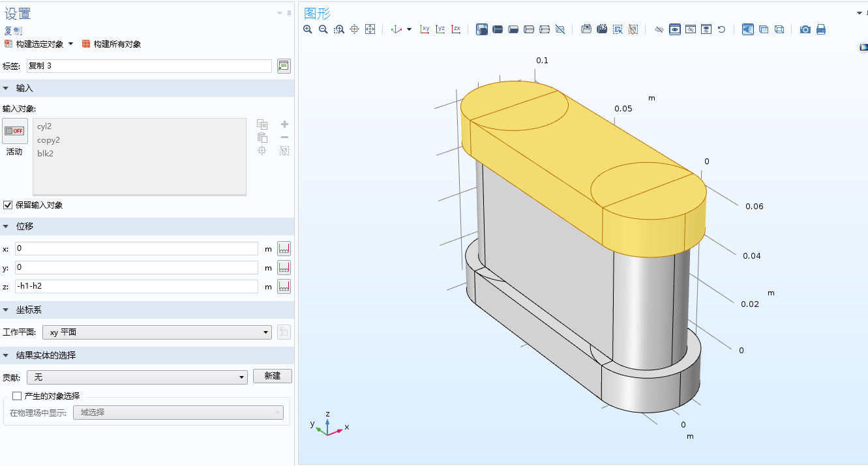Toggle wireframe rendering icon
The height and width of the screenshot is (466, 868).
779,29
